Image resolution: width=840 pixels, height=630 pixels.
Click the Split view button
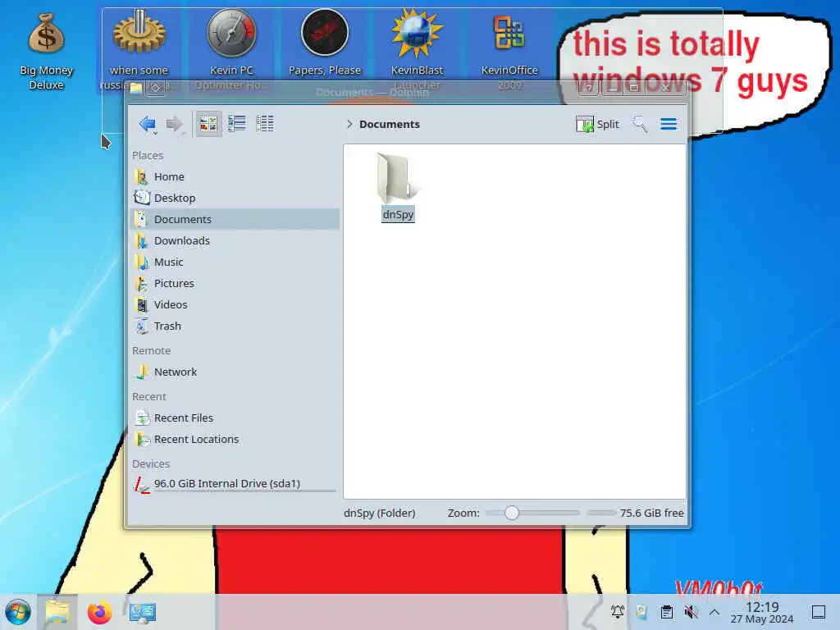[x=597, y=125]
